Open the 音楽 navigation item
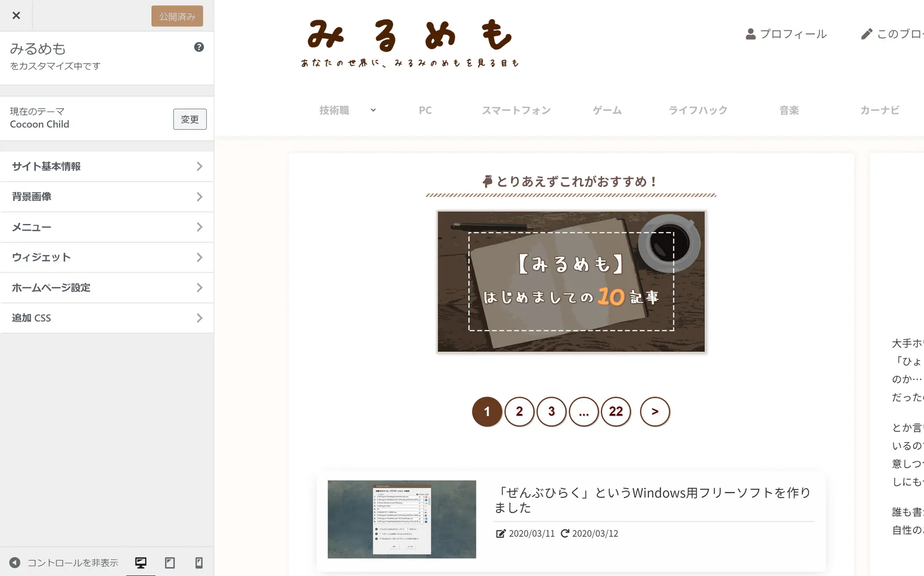Screen dimensions: 924x576 [789, 110]
